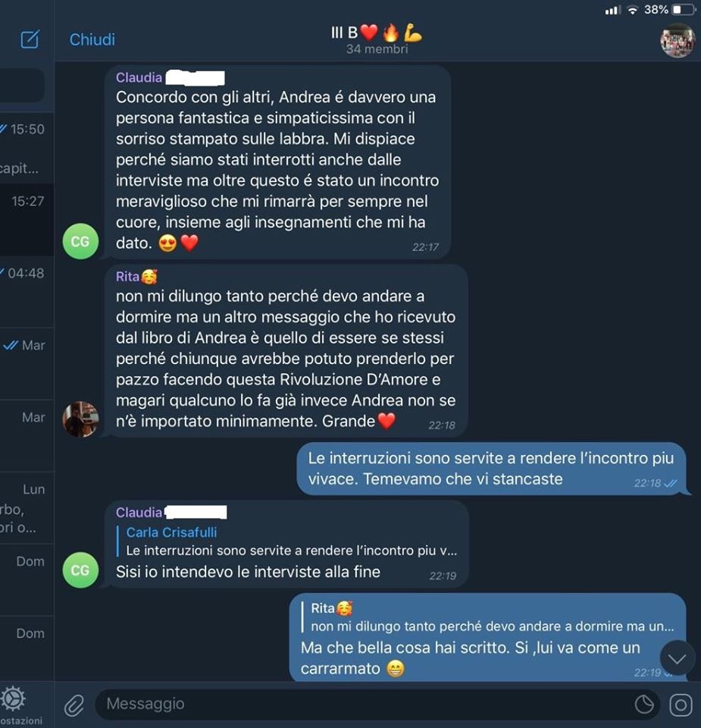Screen dimensions: 701x728
Task: Jump to latest messages with down chevron
Action: pyautogui.click(x=677, y=658)
